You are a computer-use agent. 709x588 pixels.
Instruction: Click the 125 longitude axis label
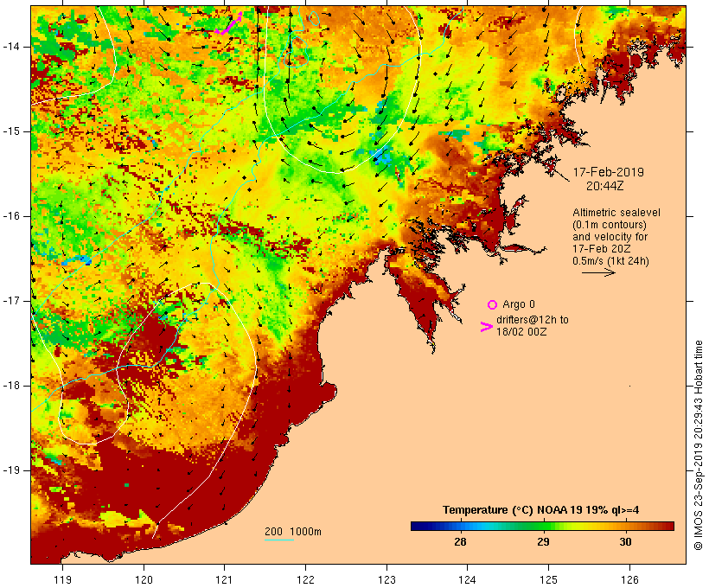(548, 579)
